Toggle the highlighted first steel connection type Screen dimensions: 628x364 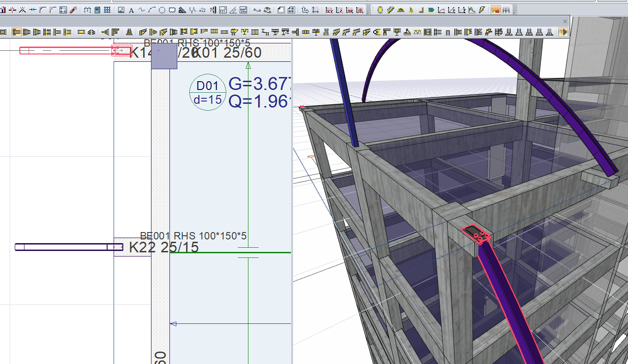click(17, 32)
